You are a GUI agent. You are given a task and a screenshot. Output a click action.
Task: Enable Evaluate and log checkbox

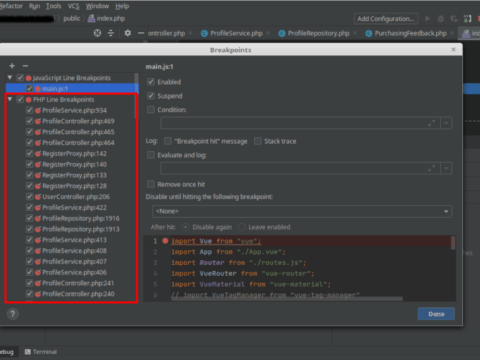click(151, 155)
